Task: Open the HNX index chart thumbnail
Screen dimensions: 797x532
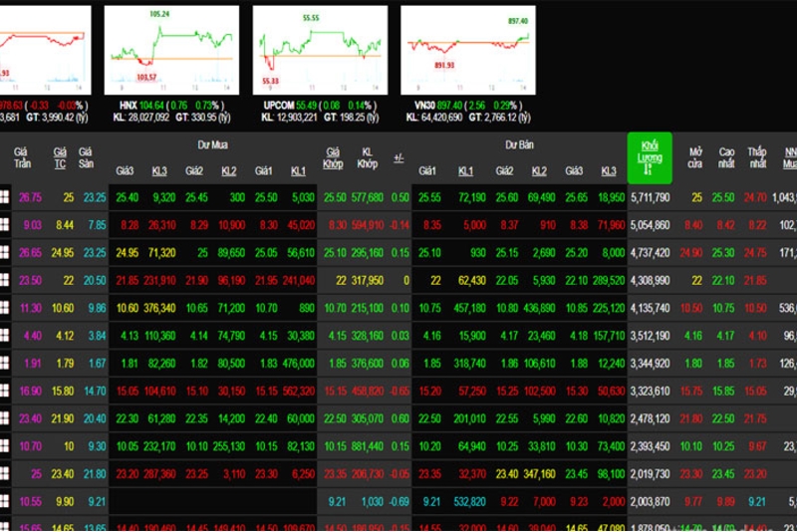Action: (x=171, y=50)
